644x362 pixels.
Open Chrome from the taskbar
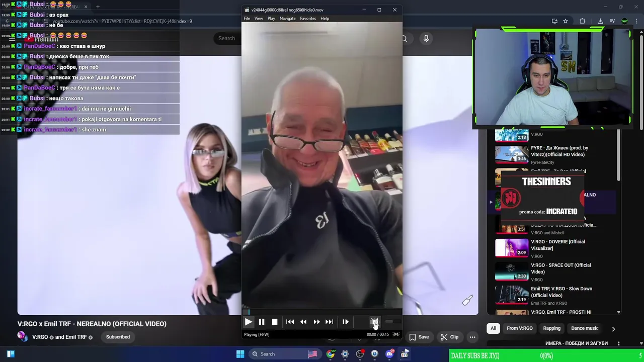pyautogui.click(x=330, y=354)
